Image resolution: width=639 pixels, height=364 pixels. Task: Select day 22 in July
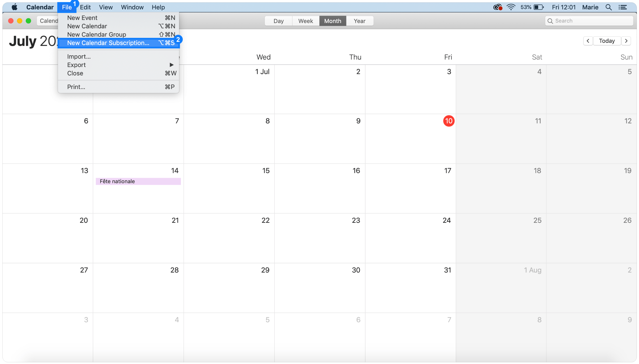coord(229,238)
